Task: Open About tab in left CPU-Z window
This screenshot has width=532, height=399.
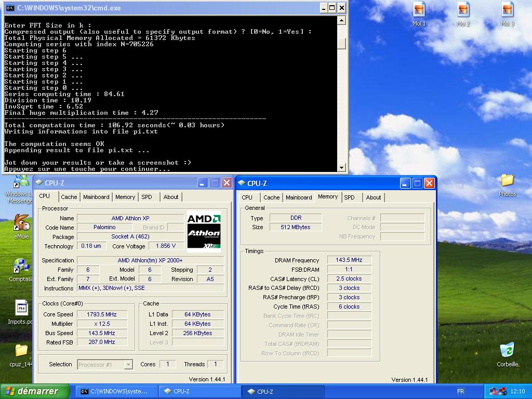Action: tap(170, 197)
